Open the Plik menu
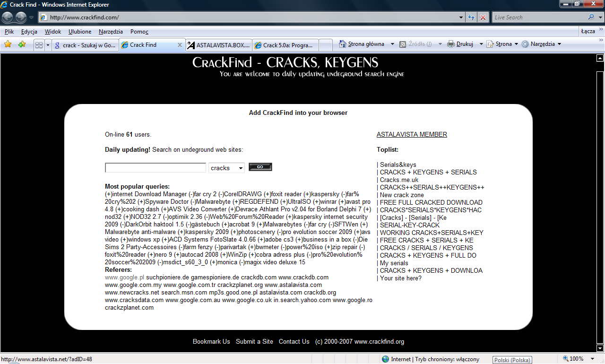Image resolution: width=605 pixels, height=364 pixels. click(9, 32)
